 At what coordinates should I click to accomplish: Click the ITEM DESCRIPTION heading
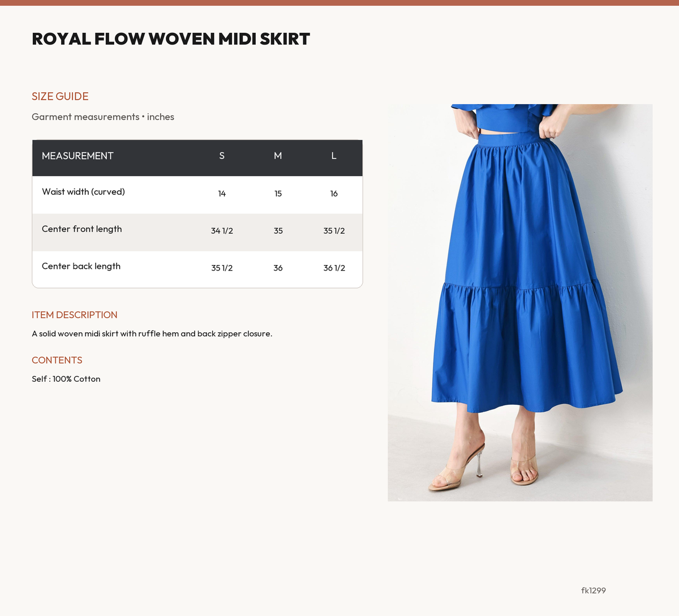pos(75,315)
